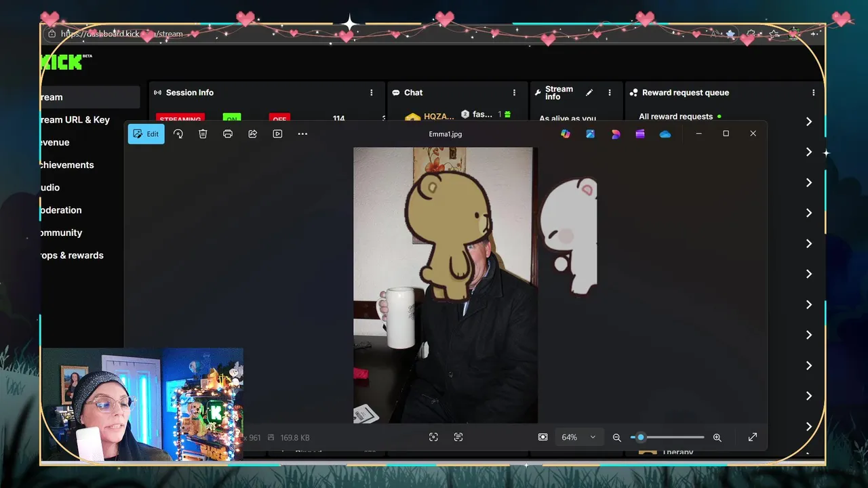The image size is (868, 488).
Task: Open OneDrive cloud icon in Photos
Action: pyautogui.click(x=665, y=134)
